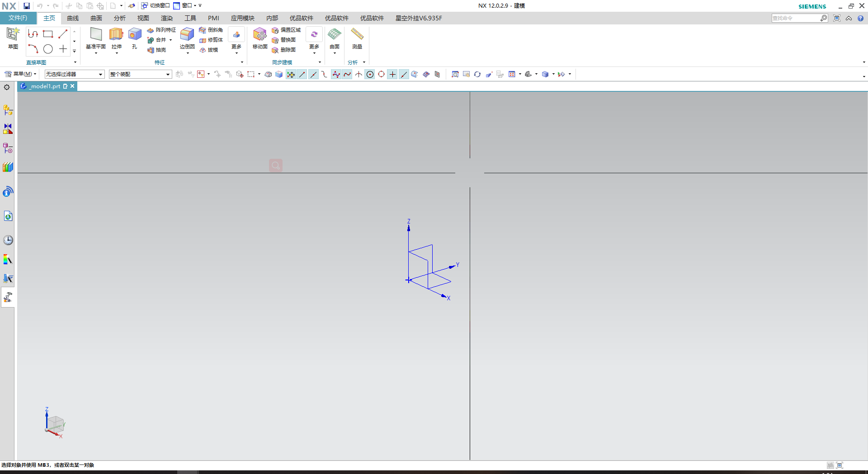Switch to the 曲线 ribbon tab

[x=73, y=18]
